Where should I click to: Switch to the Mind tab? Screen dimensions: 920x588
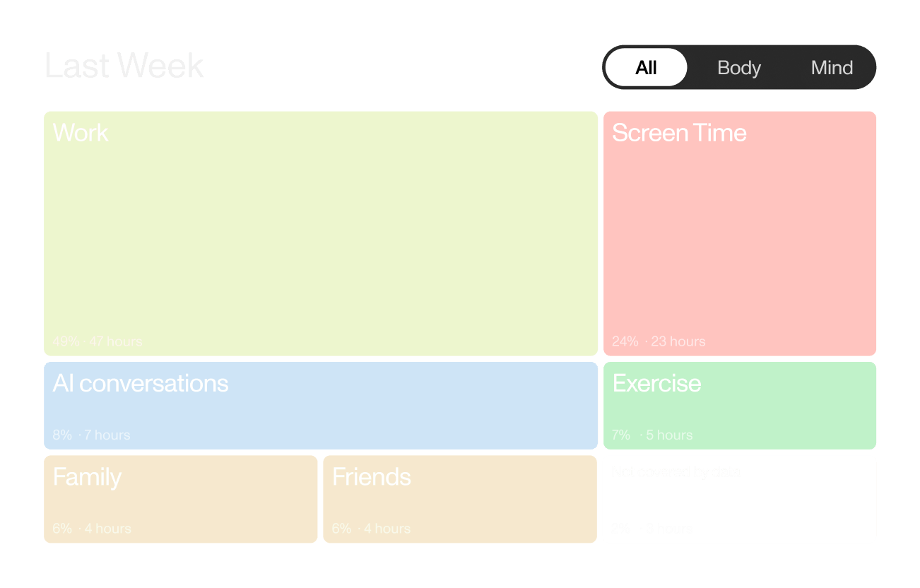(832, 68)
